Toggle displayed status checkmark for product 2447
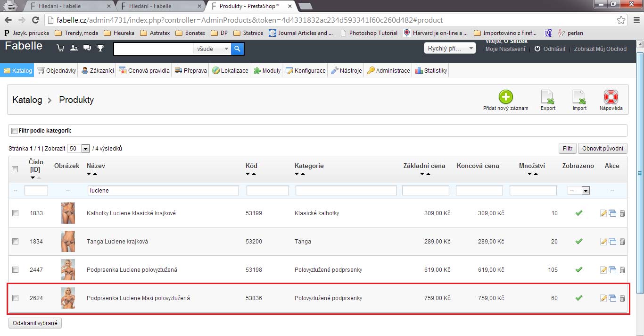The image size is (644, 336). click(x=579, y=270)
